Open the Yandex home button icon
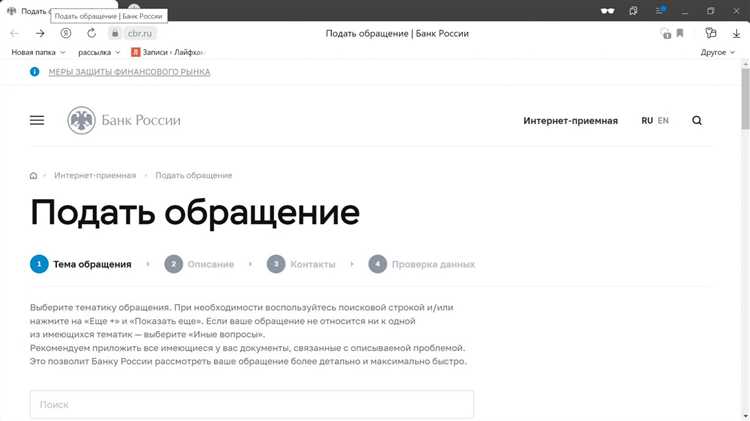 [x=66, y=33]
